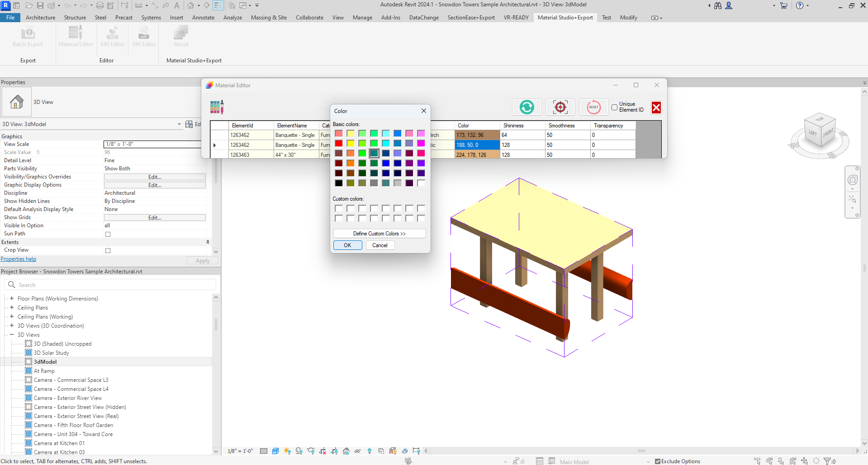Image resolution: width=868 pixels, height=465 pixels.
Task: Pick the black basic color swatch
Action: [339, 183]
